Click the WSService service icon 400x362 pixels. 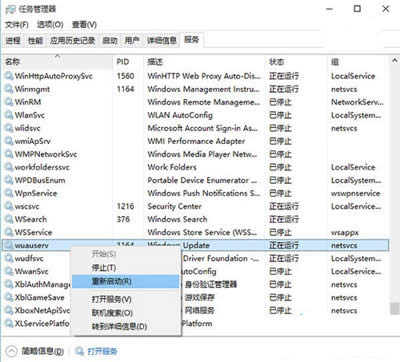pos(9,232)
